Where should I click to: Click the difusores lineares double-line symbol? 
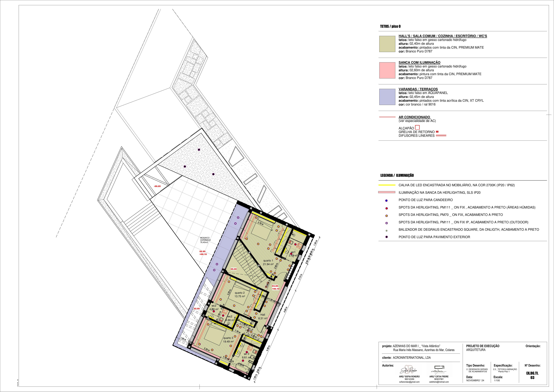441,136
